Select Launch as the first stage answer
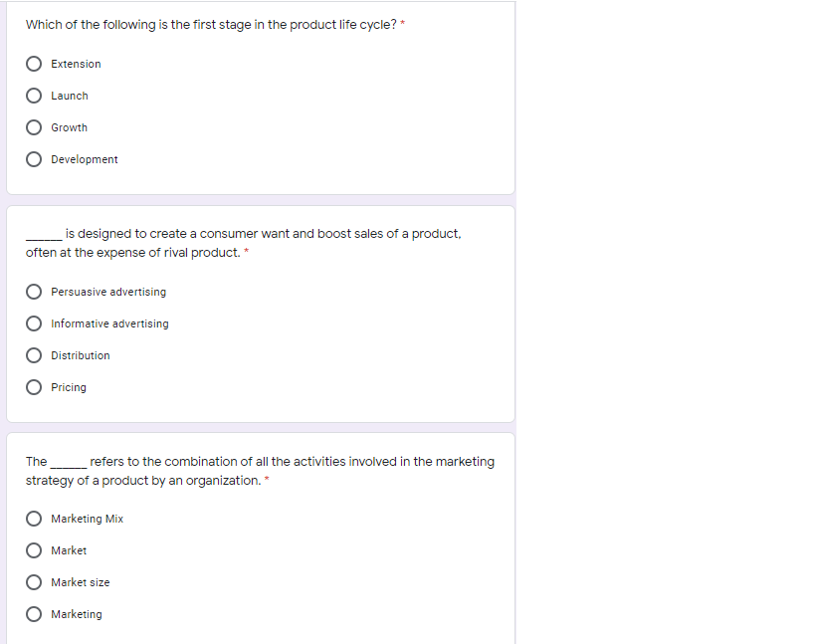 [33, 95]
